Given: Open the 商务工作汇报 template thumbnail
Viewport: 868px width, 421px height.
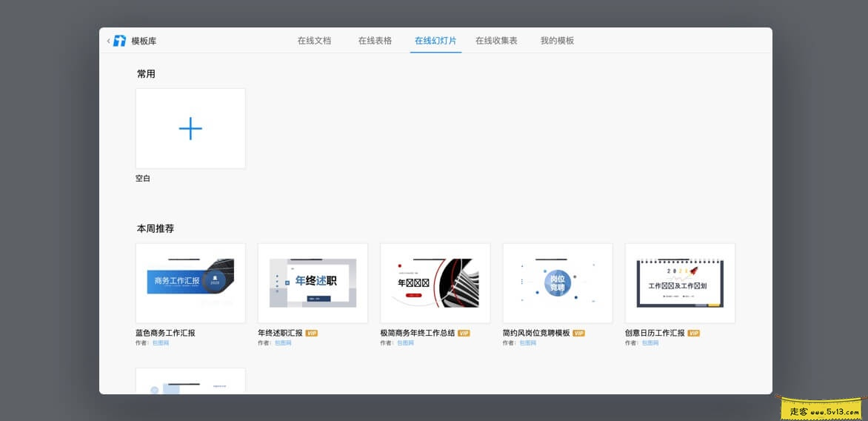Looking at the screenshot, I should point(190,283).
